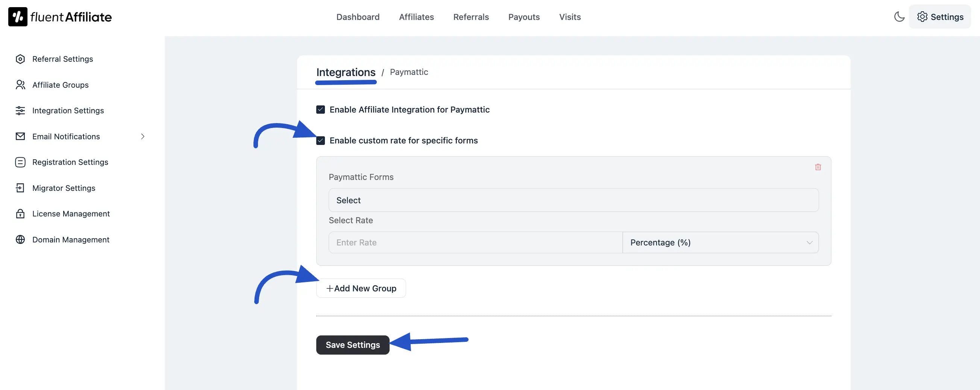
Task: Open Registration Settings in sidebar
Action: 70,162
